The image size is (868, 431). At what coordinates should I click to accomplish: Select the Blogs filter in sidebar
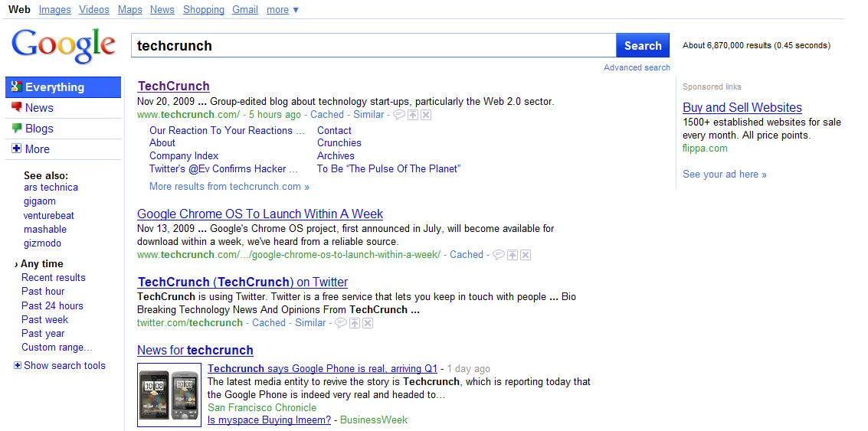(39, 129)
